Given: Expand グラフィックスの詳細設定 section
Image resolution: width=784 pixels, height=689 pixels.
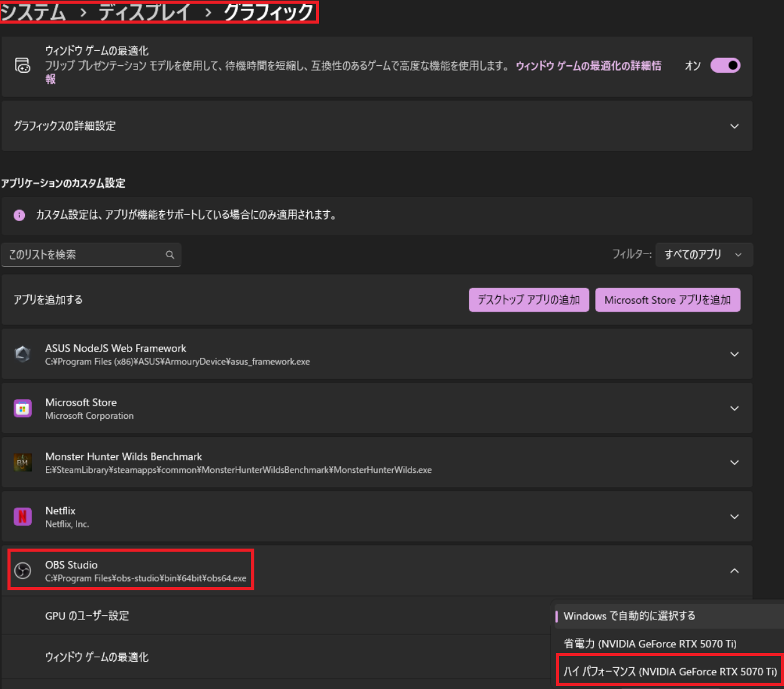Looking at the screenshot, I should [x=734, y=126].
